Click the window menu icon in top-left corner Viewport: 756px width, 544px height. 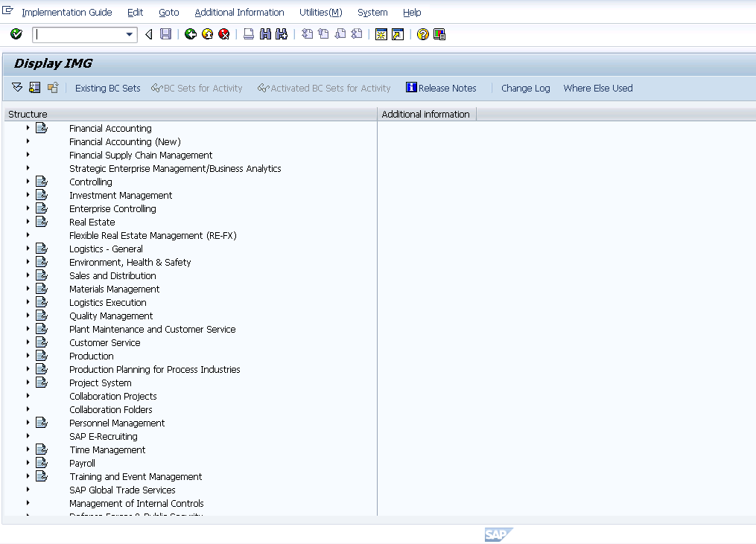[7, 10]
